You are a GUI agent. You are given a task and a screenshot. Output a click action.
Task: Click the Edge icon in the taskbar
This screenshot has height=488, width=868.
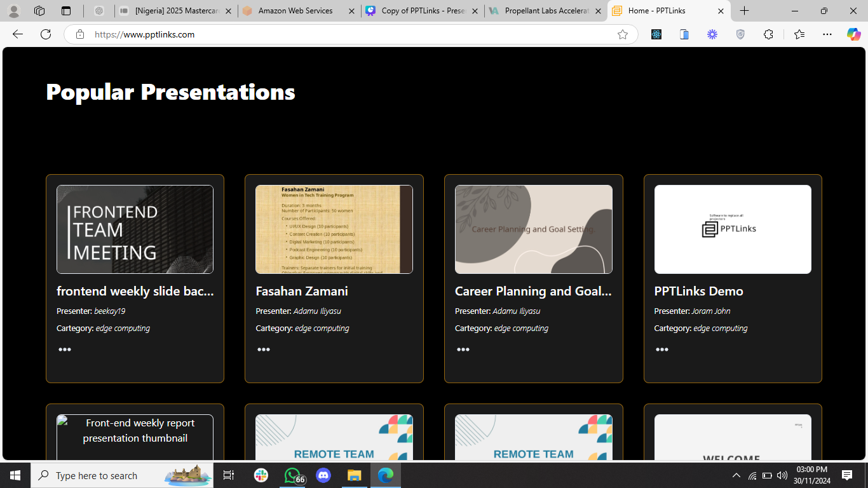[x=386, y=475]
